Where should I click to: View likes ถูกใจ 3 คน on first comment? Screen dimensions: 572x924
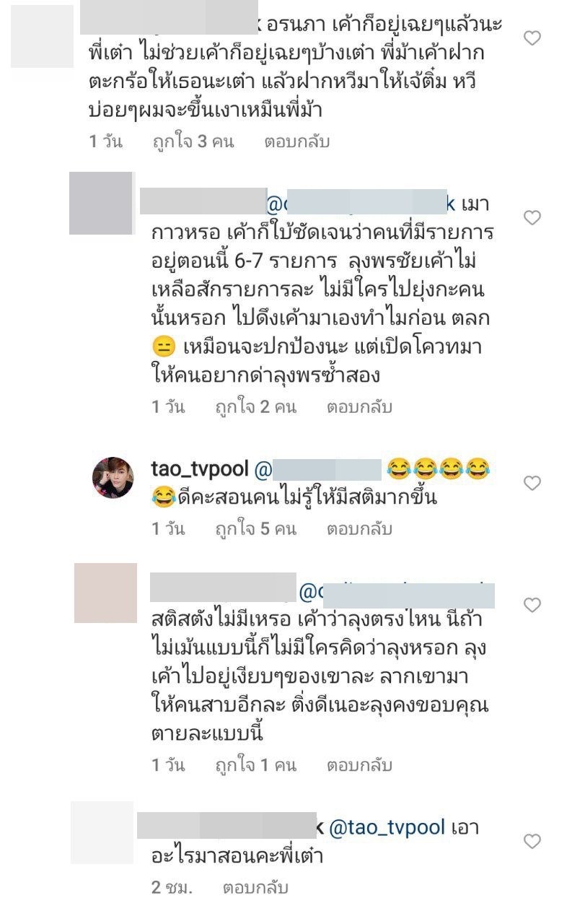pyautogui.click(x=193, y=141)
